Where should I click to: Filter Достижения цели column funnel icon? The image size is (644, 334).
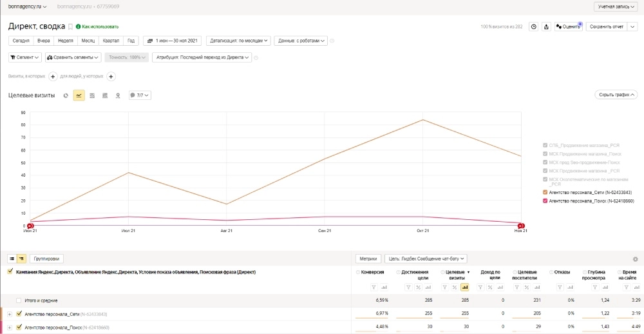408,287
